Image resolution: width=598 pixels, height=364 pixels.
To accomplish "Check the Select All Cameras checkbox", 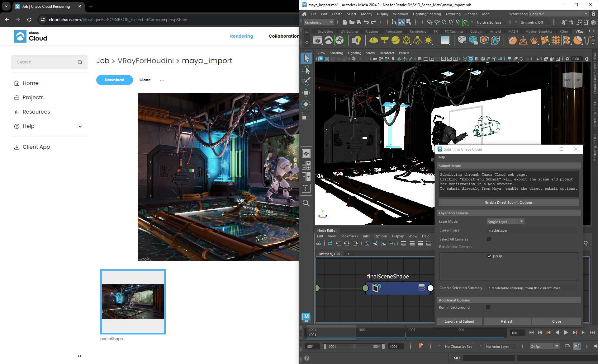I will [x=489, y=239].
